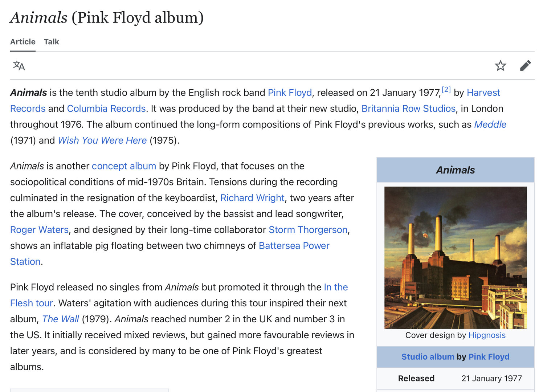This screenshot has width=539, height=392.
Task: Follow the Harvest Records link
Action: (x=483, y=93)
